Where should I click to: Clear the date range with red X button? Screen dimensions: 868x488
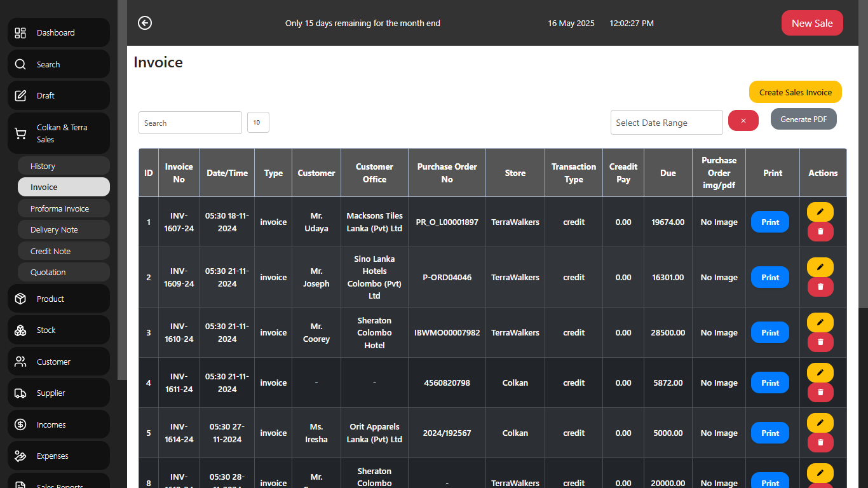(743, 121)
